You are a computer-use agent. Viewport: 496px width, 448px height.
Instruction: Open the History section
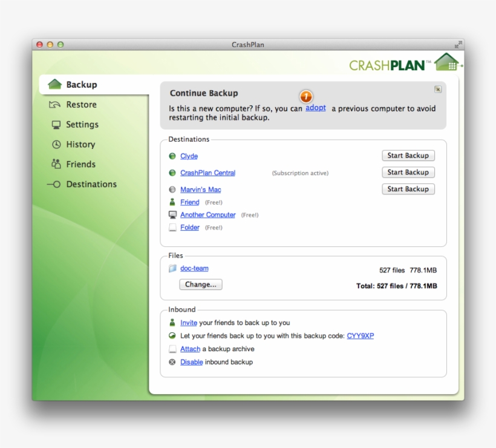pos(79,144)
